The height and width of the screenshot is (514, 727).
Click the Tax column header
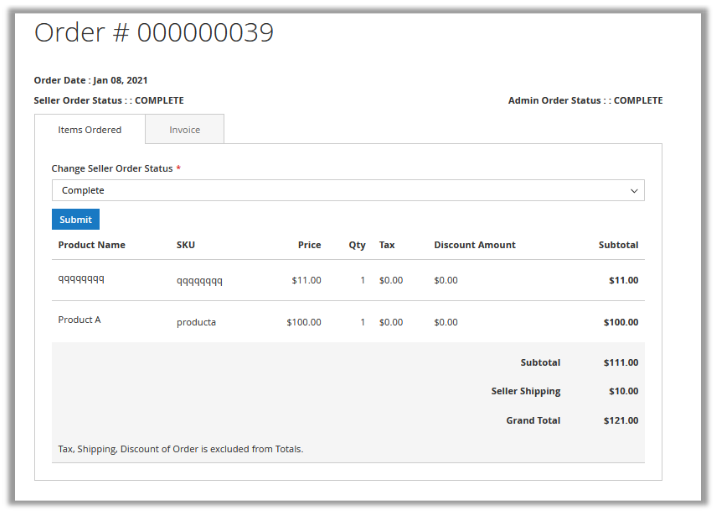coord(387,245)
